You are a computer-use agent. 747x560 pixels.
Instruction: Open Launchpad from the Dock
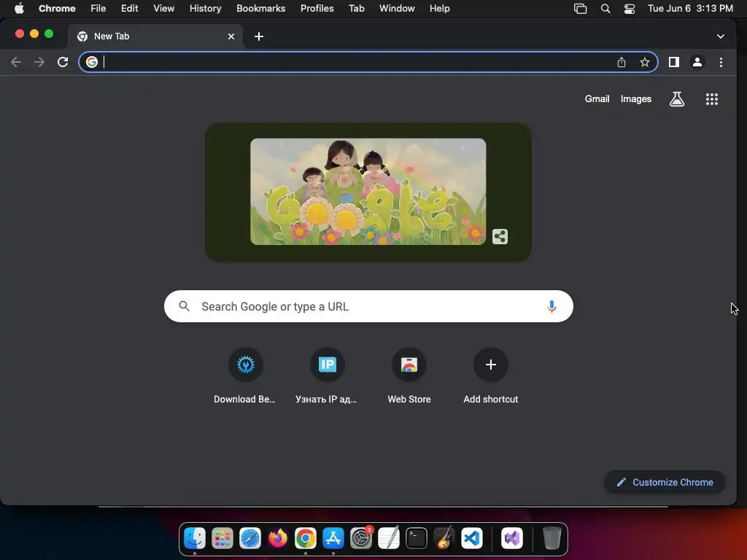(222, 539)
